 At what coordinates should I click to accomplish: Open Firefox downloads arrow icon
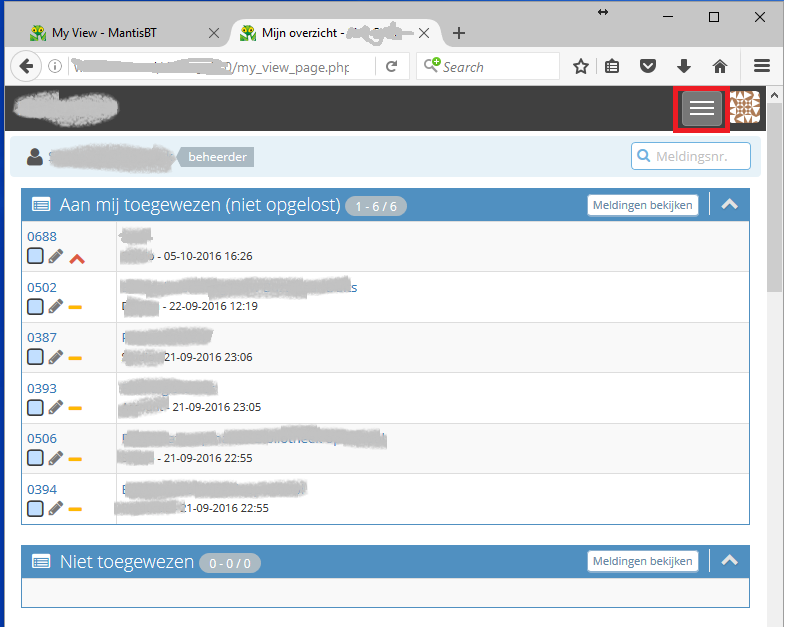click(x=684, y=66)
